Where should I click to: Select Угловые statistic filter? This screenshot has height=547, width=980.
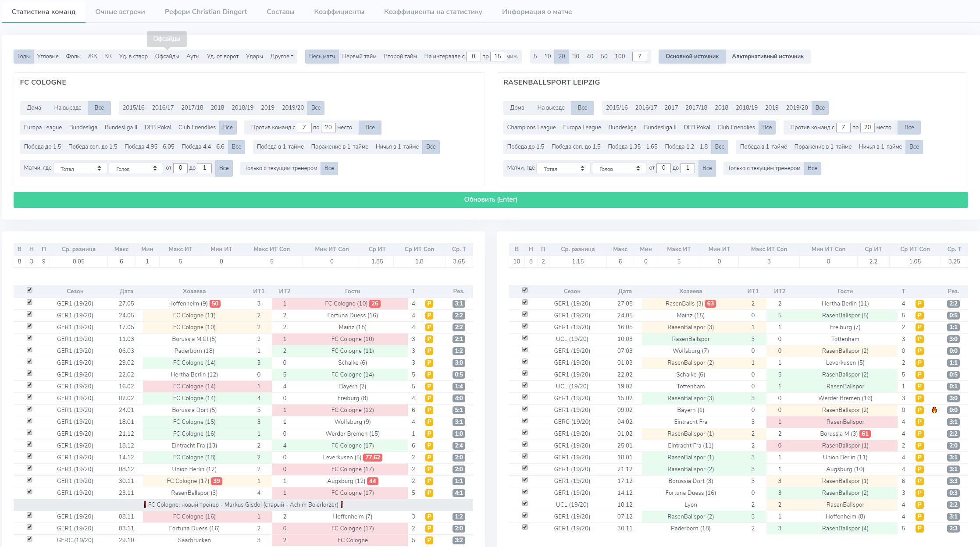pos(48,56)
